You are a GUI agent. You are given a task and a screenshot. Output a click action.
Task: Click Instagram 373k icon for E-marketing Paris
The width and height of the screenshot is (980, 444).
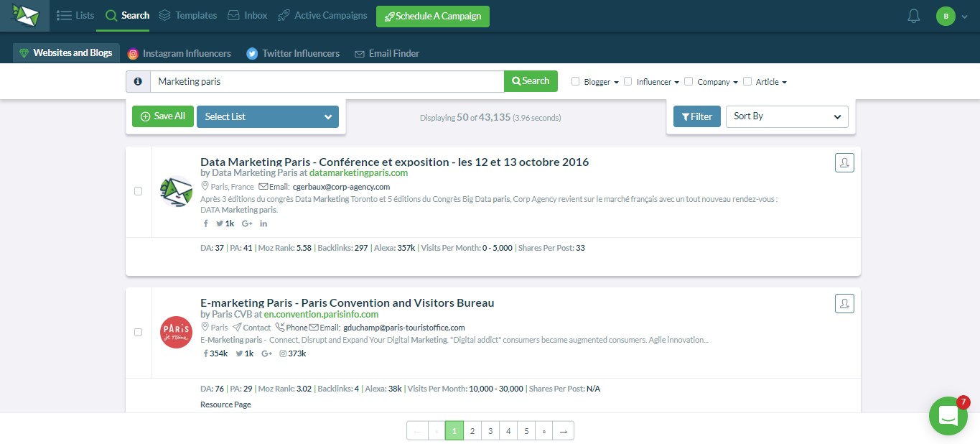(x=293, y=353)
